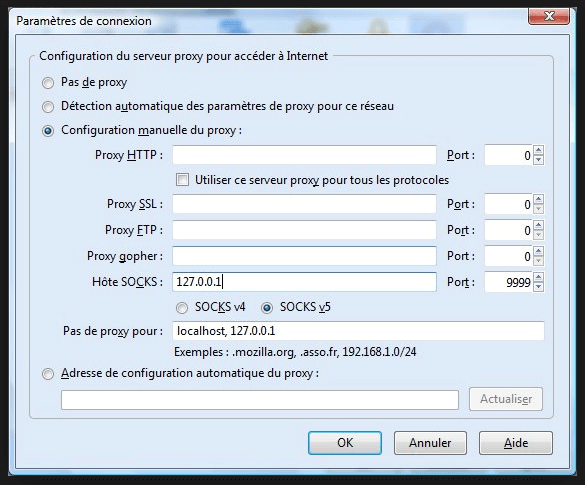Confirm settings with the OK button
The image size is (585, 485).
345,443
